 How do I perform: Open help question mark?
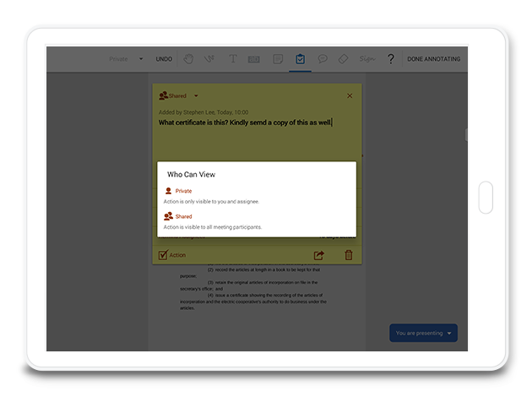[x=391, y=59]
